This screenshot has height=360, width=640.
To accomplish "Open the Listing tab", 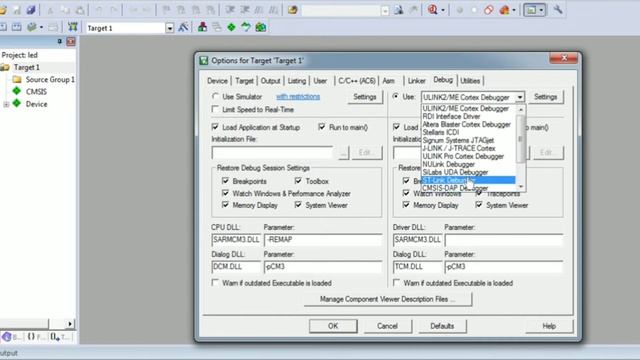I will click(297, 81).
